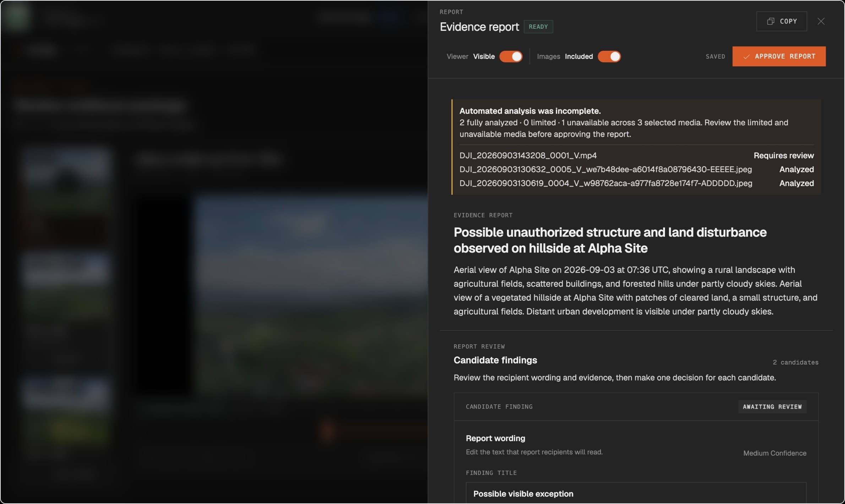This screenshot has height=504, width=845.
Task: Toggle the Viewer Visible switch
Action: pyautogui.click(x=511, y=56)
